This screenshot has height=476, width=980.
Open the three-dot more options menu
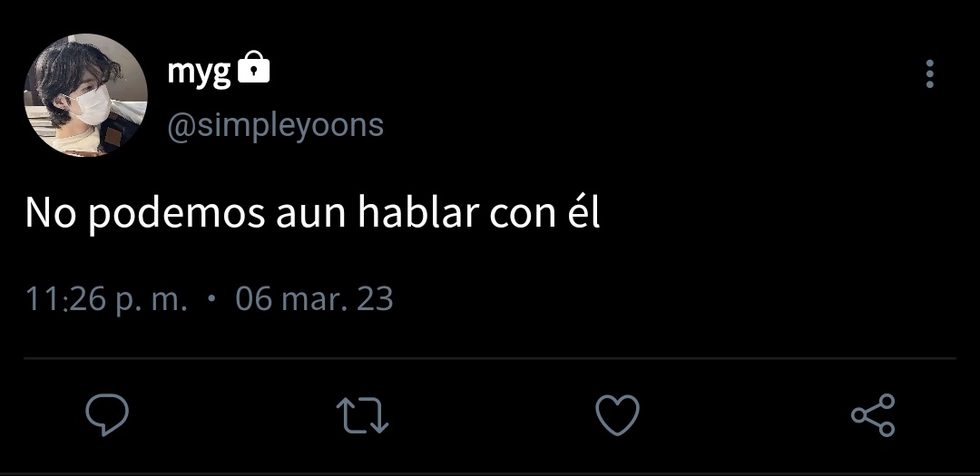click(x=930, y=73)
